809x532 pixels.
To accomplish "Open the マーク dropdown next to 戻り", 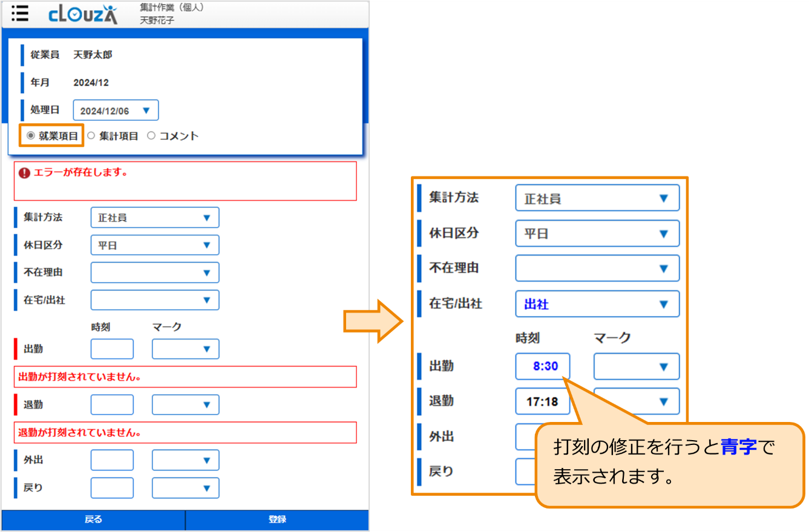I will click(185, 488).
